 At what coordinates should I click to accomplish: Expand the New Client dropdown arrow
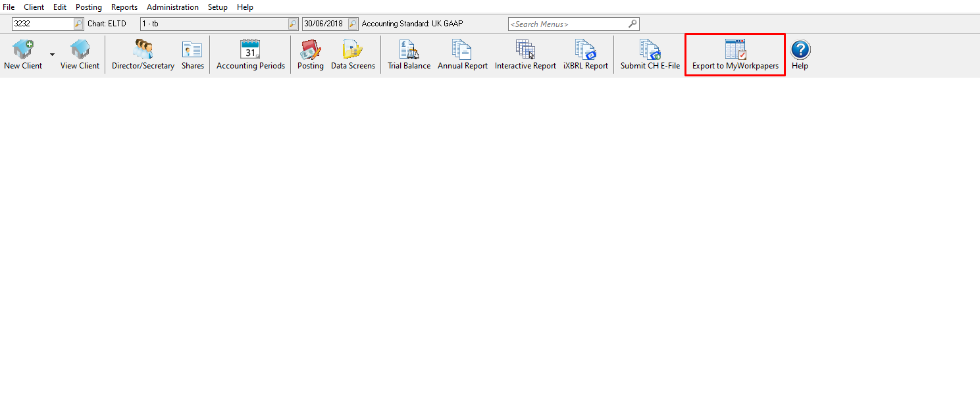pos(52,55)
